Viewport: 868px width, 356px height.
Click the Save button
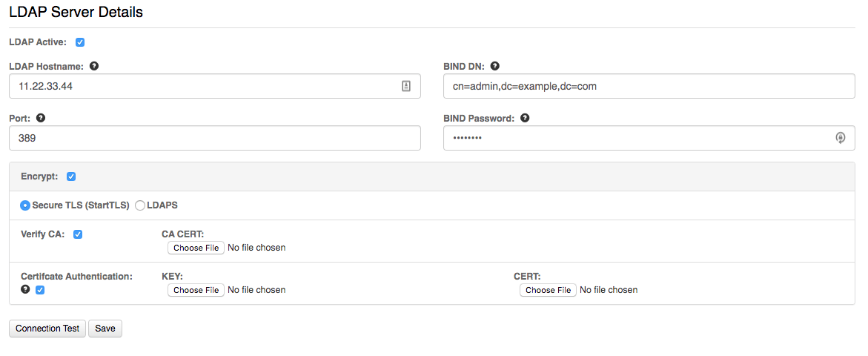[105, 329]
